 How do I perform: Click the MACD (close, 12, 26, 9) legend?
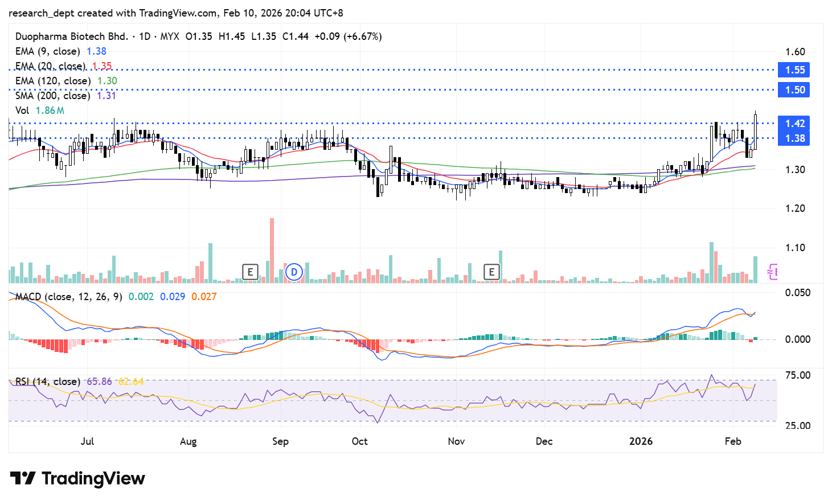click(x=68, y=297)
